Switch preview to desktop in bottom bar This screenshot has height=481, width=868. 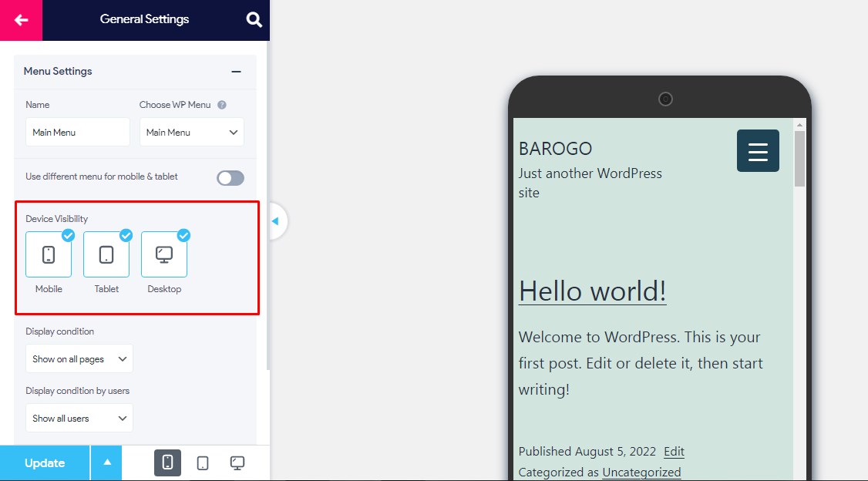(x=237, y=462)
